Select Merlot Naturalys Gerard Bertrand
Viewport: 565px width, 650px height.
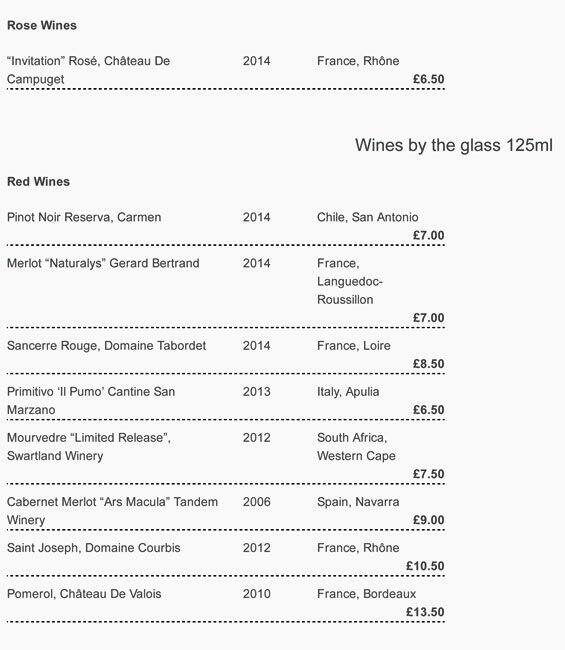[103, 263]
